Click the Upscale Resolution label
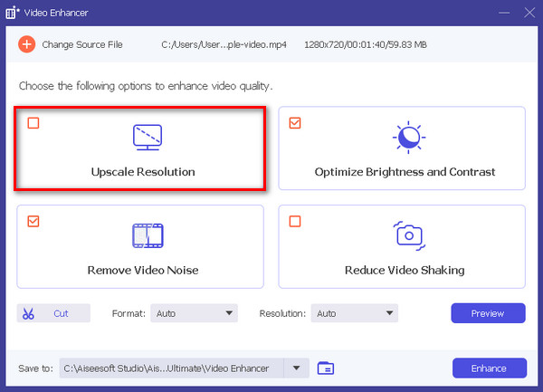Image resolution: width=543 pixels, height=392 pixels. (x=143, y=172)
